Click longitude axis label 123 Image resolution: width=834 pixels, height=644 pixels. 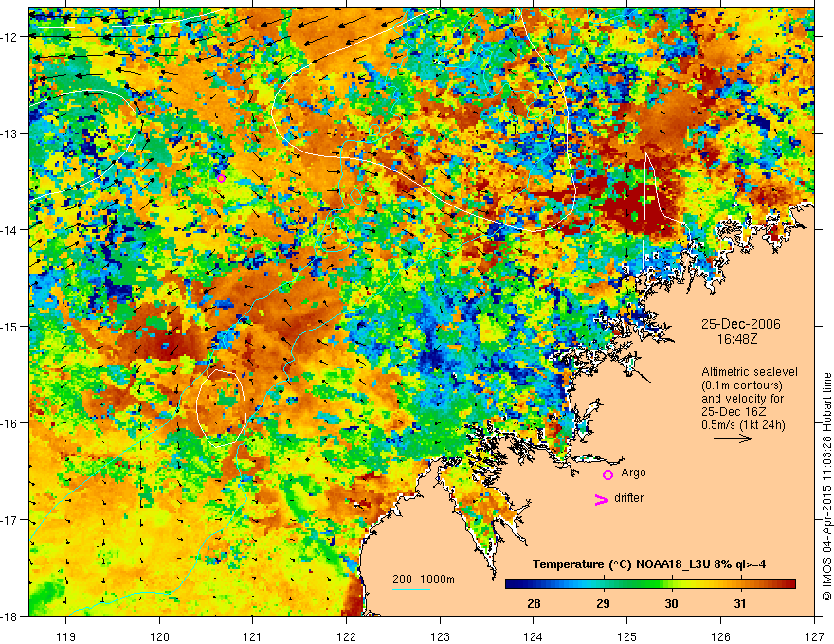[x=440, y=636]
